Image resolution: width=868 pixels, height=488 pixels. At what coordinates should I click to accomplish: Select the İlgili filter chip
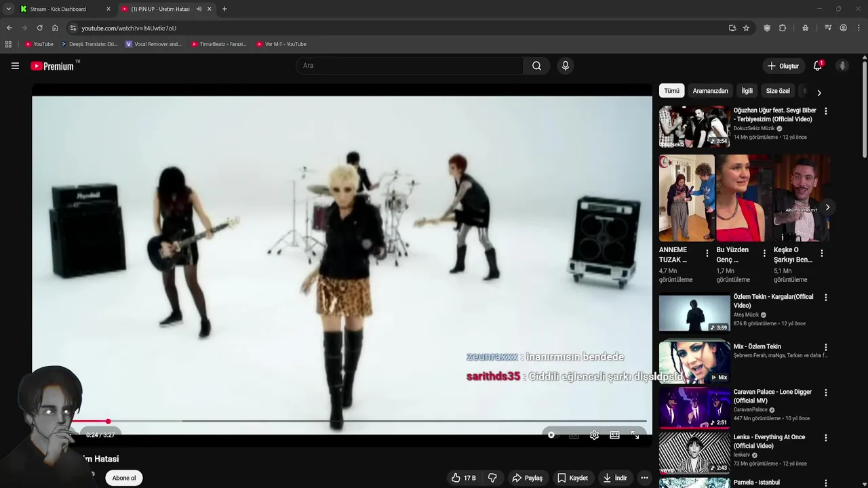click(x=747, y=91)
